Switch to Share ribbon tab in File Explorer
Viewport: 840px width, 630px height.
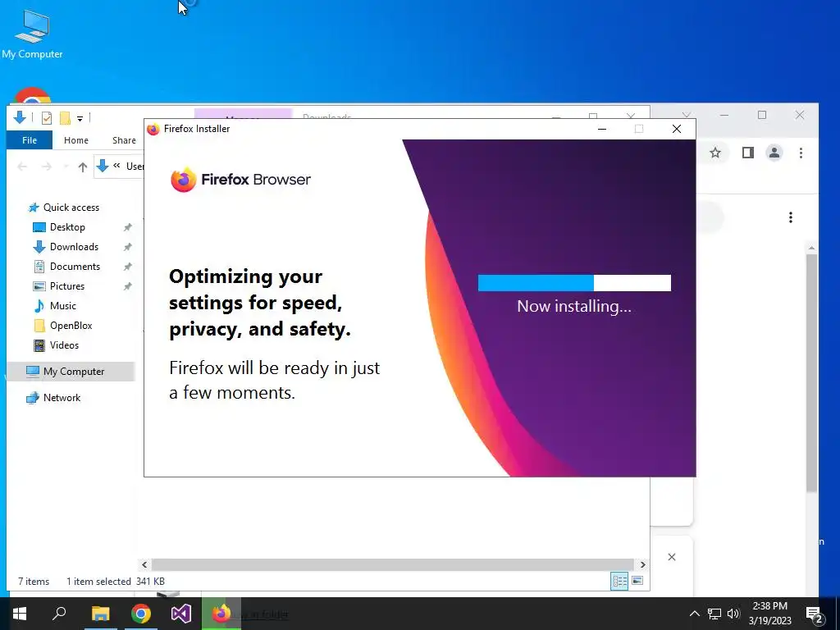[125, 140]
